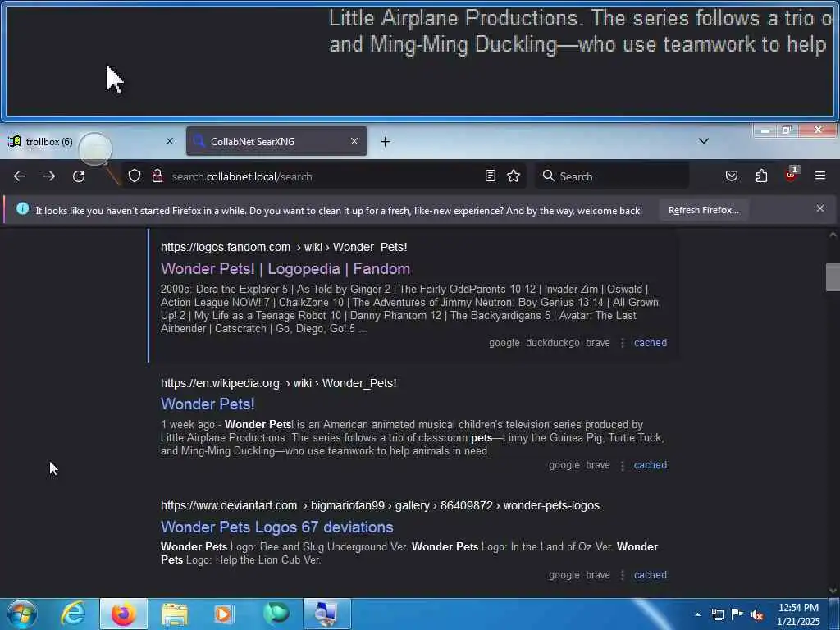Screen dimensions: 840x630
Task: Select the CollabNet SearXNG tab
Action: pyautogui.click(x=277, y=141)
